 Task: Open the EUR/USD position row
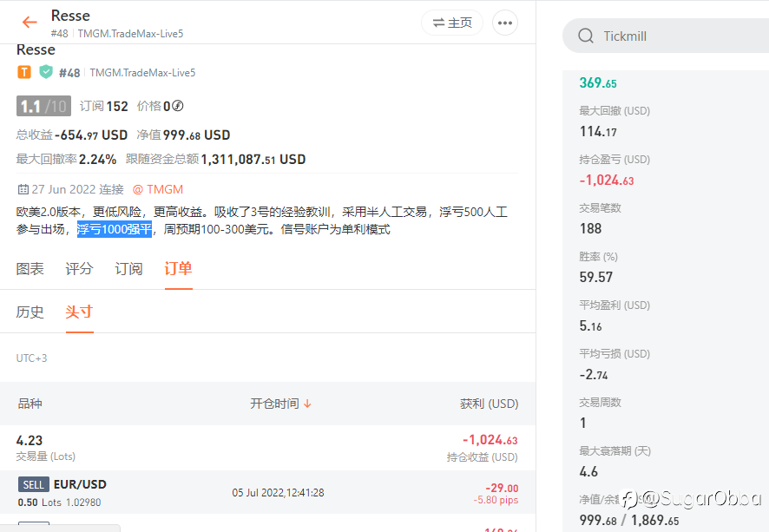pos(268,492)
